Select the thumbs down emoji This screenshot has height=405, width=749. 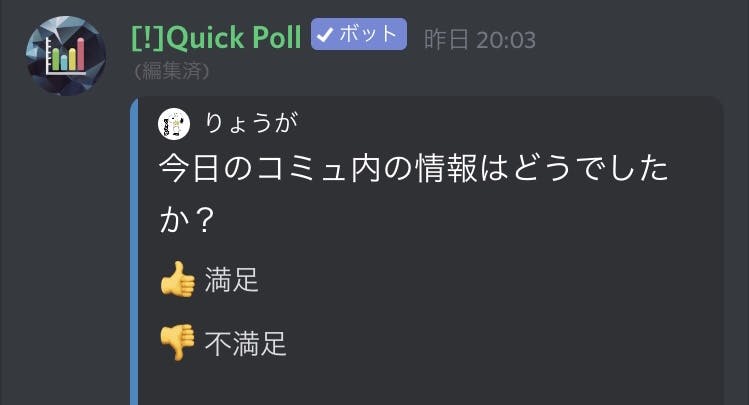point(178,342)
